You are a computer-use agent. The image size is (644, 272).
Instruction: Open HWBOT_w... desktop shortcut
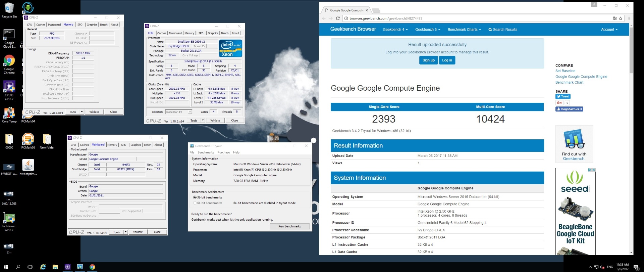tap(9, 169)
